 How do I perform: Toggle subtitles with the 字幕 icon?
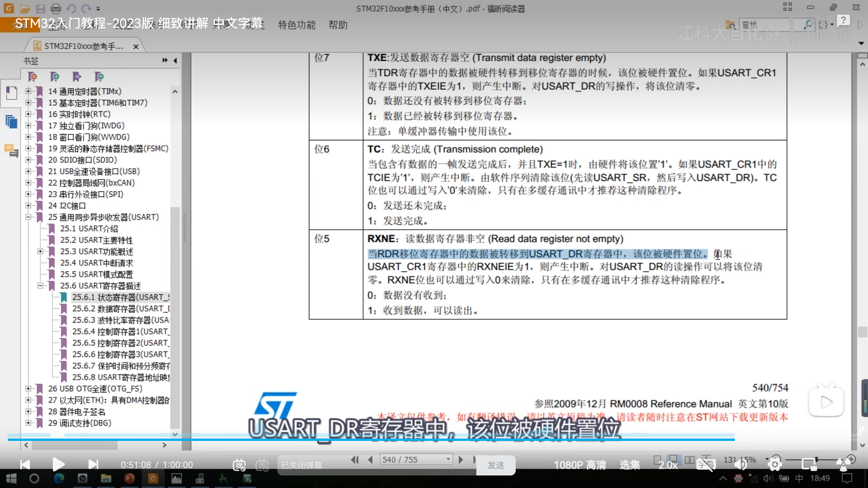706,465
